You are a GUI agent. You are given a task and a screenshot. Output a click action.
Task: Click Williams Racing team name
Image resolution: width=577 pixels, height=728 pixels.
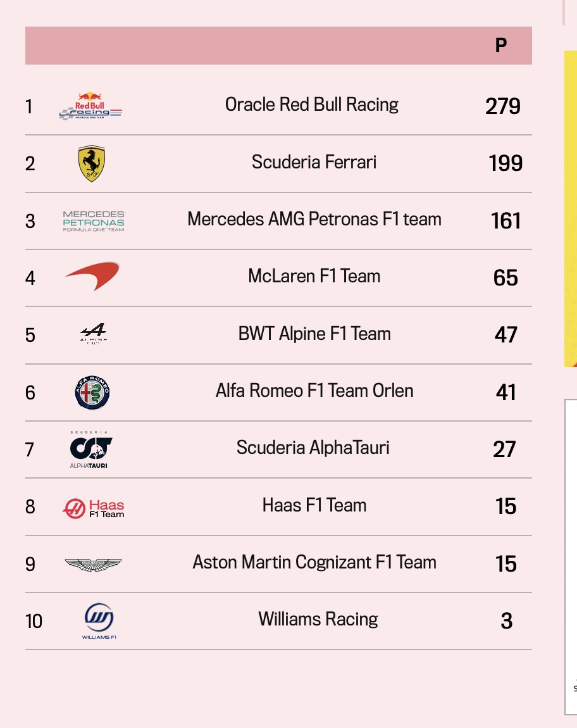318,619
